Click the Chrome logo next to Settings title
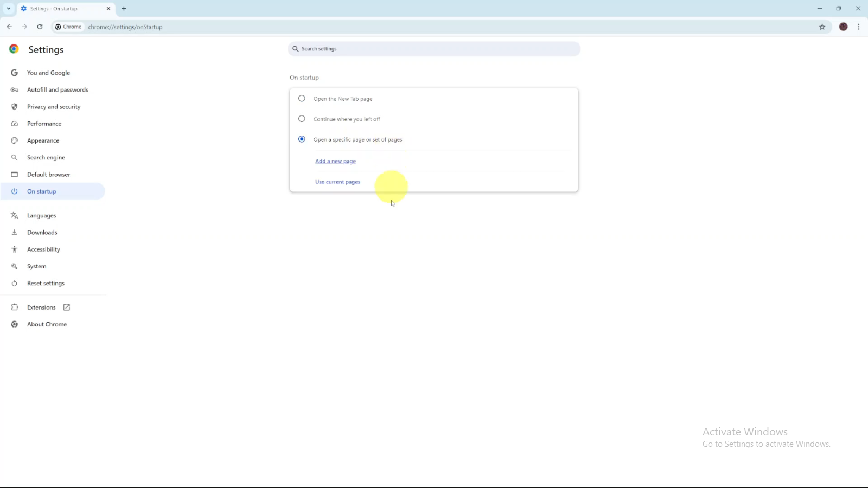This screenshot has height=488, width=868. pos(14,49)
